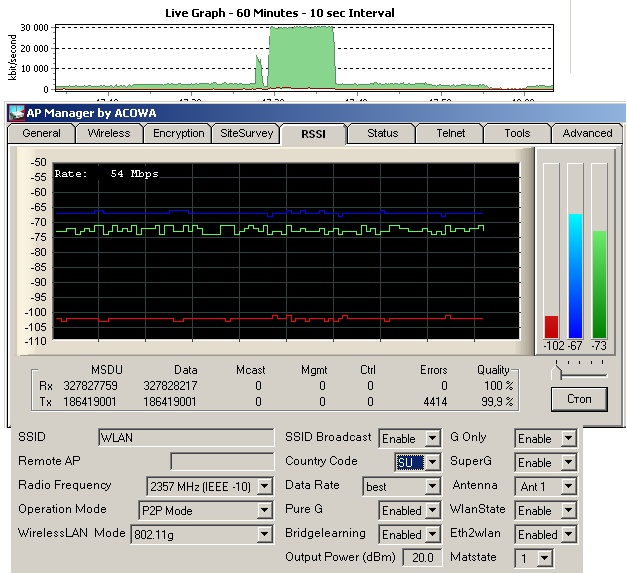Switch to the General tab
The image size is (627, 573).
coord(41,133)
